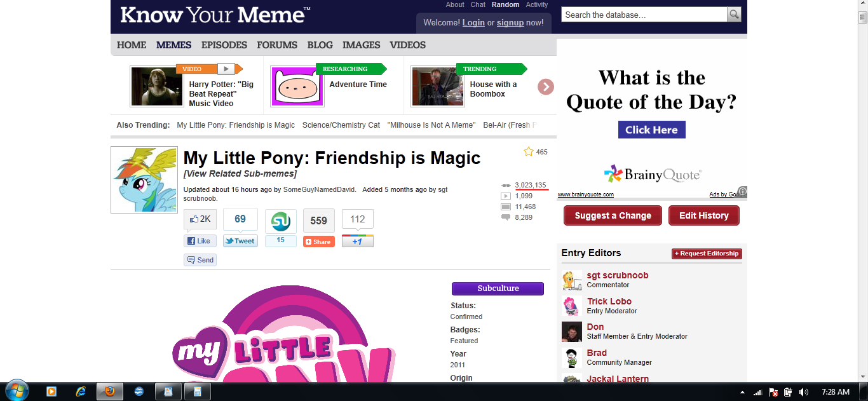Click the signup link
868x401 pixels.
[x=510, y=22]
